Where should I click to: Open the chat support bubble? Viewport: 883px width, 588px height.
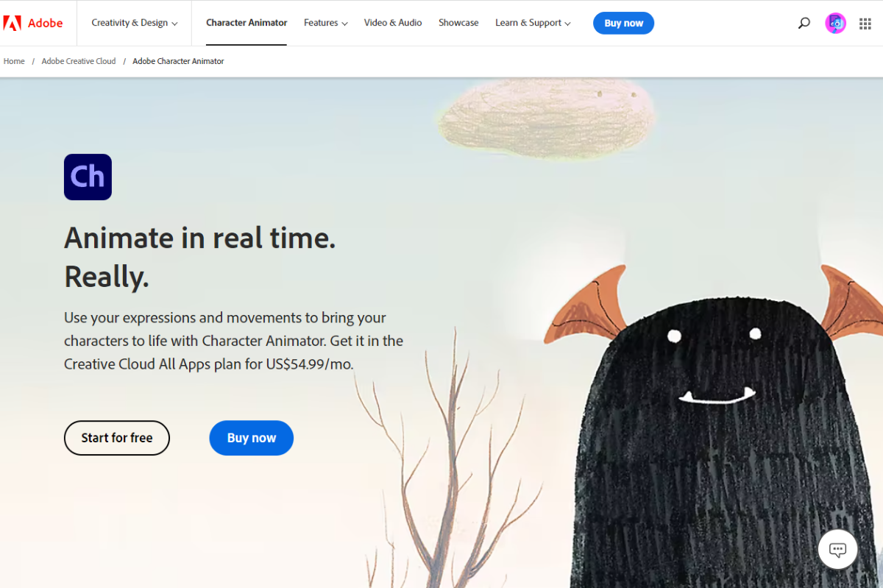837,549
